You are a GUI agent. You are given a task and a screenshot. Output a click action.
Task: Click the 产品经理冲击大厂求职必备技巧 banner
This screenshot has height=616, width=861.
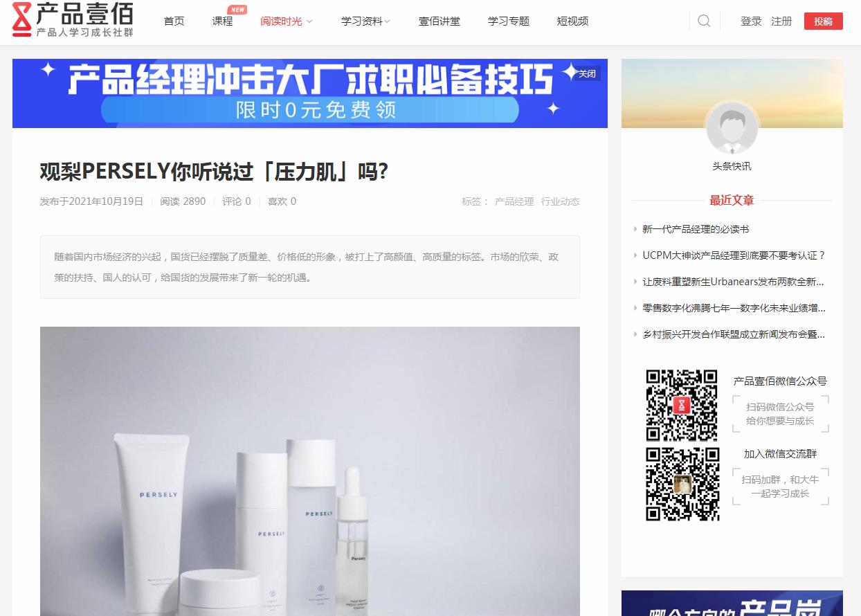pos(310,93)
